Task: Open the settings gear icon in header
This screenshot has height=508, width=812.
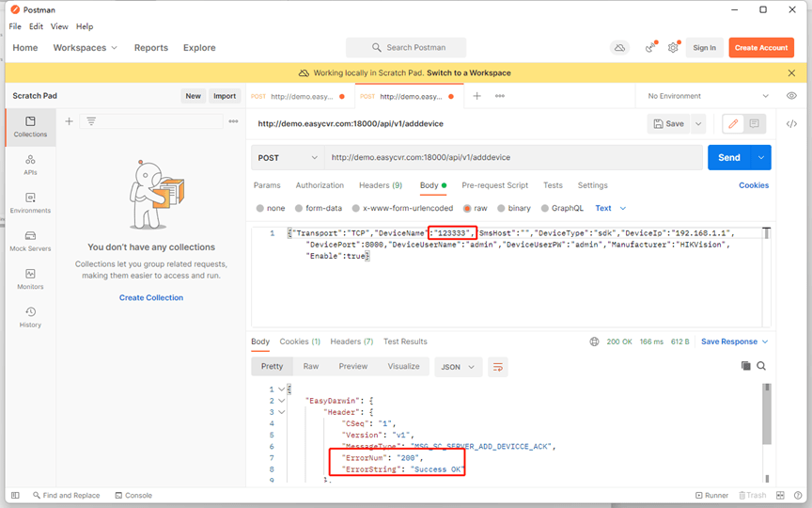Action: (673, 48)
